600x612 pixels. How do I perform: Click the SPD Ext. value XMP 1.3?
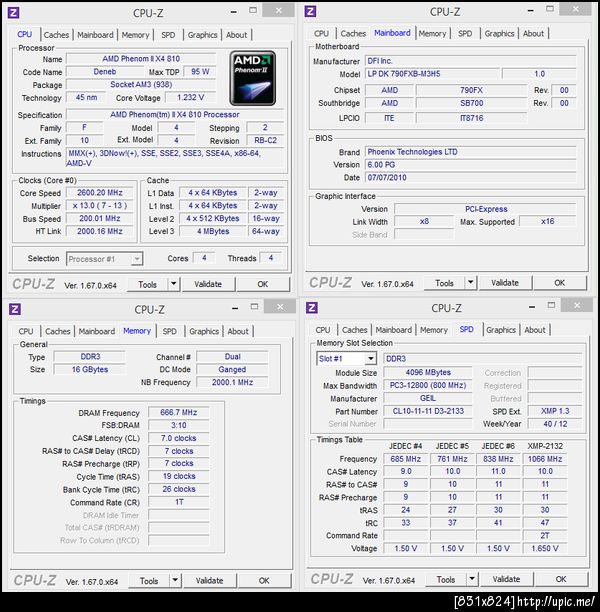(555, 411)
